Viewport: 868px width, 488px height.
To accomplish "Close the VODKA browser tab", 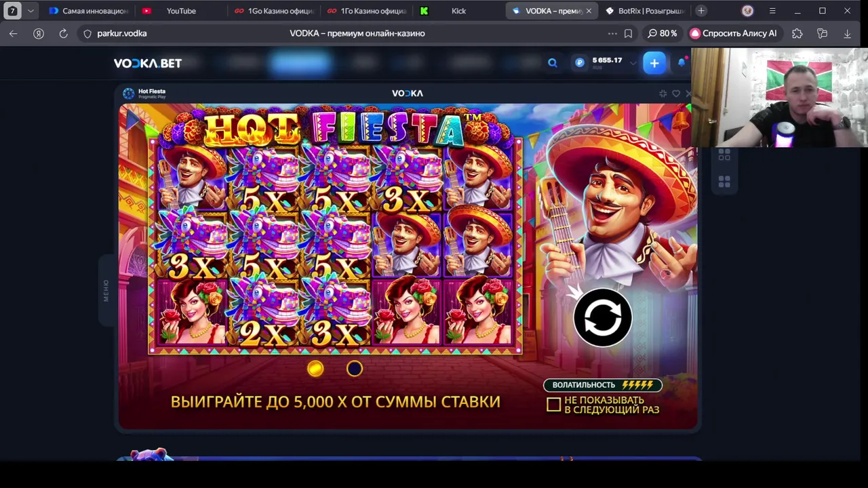I will [589, 11].
